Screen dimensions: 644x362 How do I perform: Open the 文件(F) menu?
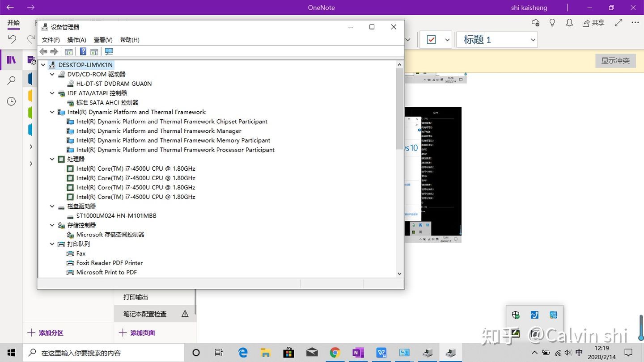pyautogui.click(x=51, y=40)
